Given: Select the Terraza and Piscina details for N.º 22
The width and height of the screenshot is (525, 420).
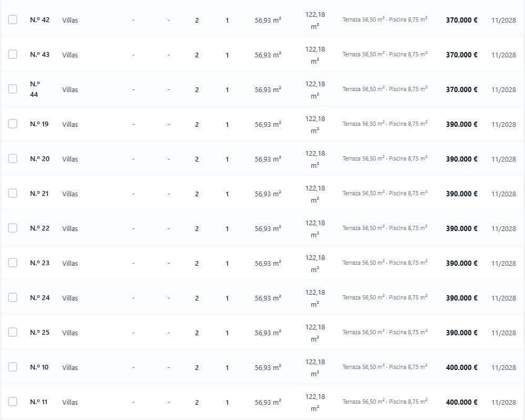Looking at the screenshot, I should pyautogui.click(x=385, y=228).
